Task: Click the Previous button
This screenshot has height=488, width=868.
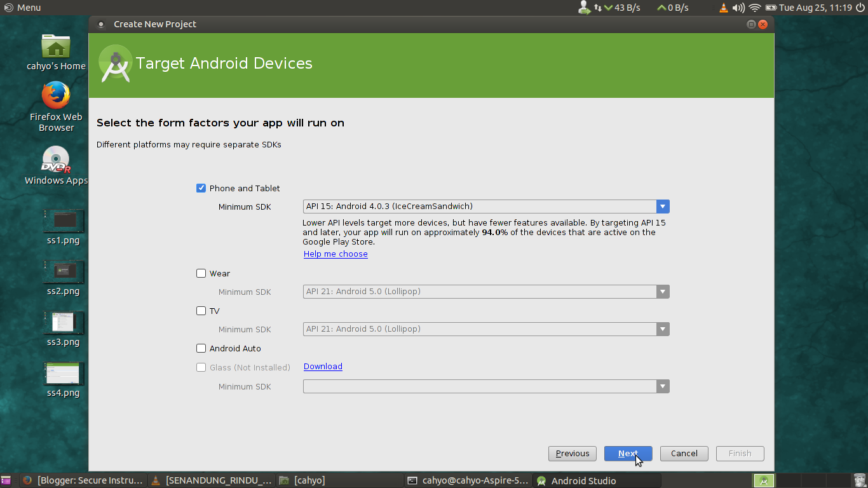Action: click(x=573, y=454)
